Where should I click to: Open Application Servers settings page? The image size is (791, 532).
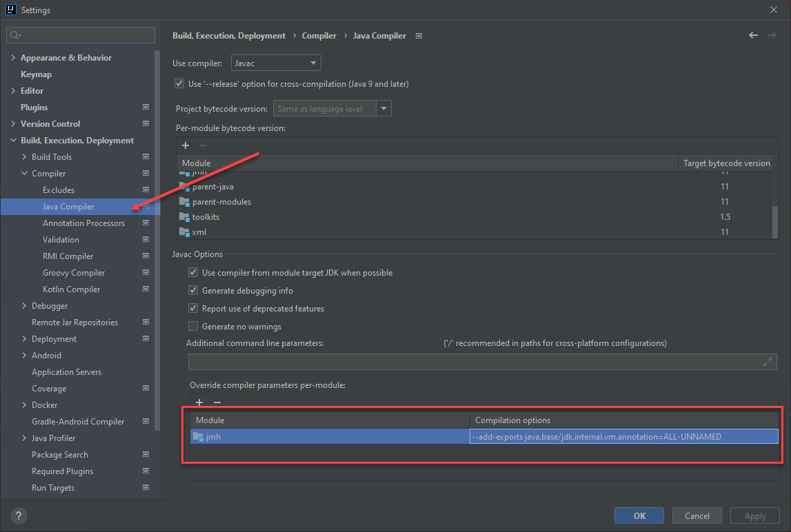[x=66, y=371]
